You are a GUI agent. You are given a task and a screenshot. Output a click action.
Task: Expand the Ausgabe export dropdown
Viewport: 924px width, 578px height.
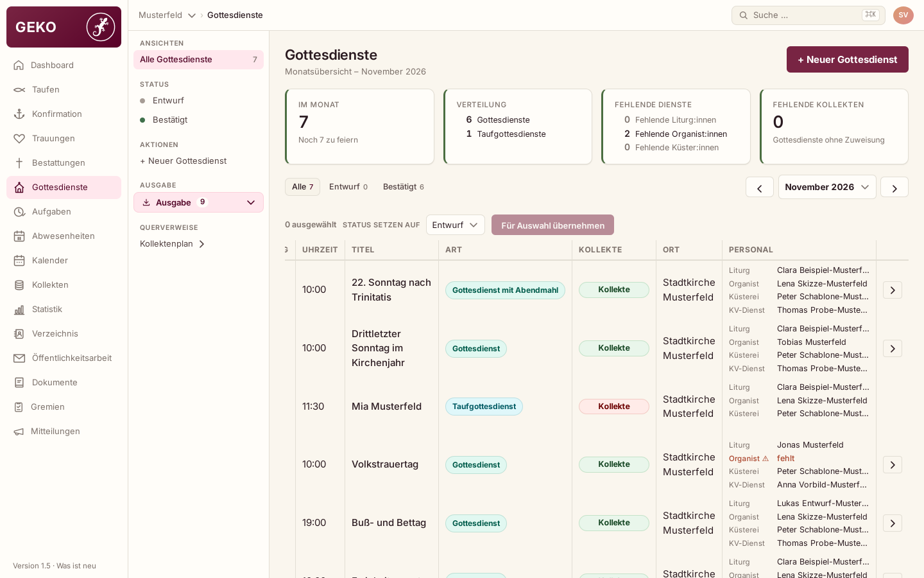198,202
